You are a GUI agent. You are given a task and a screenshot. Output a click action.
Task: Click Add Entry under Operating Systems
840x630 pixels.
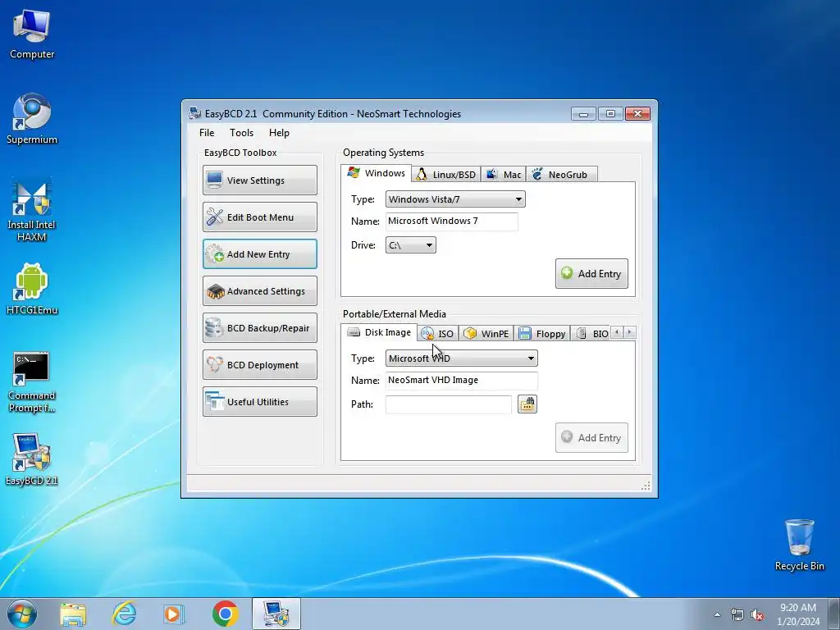tap(591, 274)
